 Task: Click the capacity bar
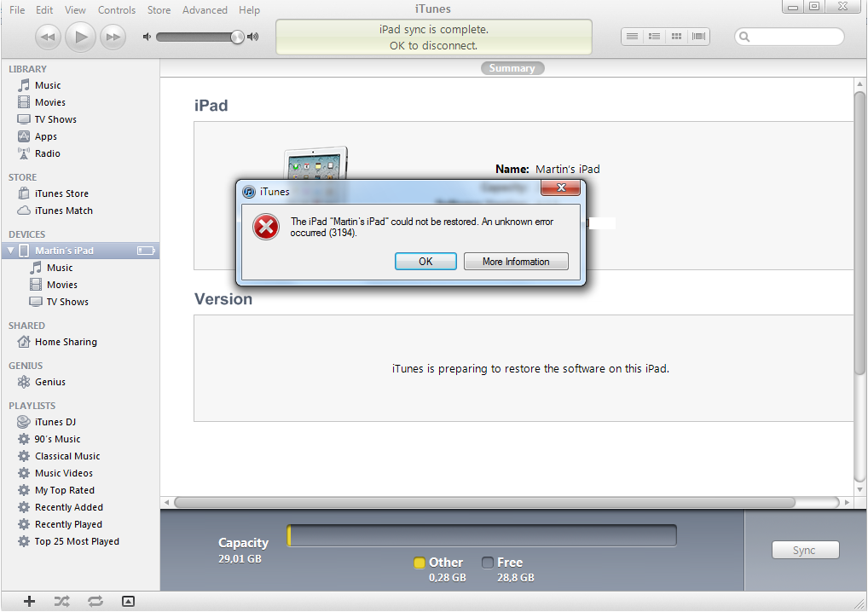[x=482, y=535]
